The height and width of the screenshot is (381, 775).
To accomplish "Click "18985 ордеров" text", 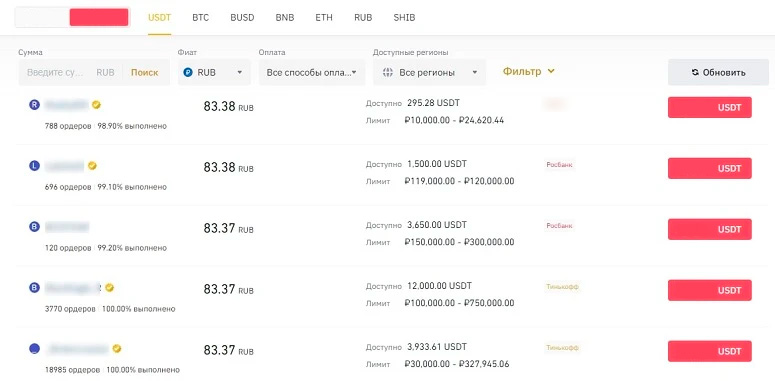I will 72,370.
